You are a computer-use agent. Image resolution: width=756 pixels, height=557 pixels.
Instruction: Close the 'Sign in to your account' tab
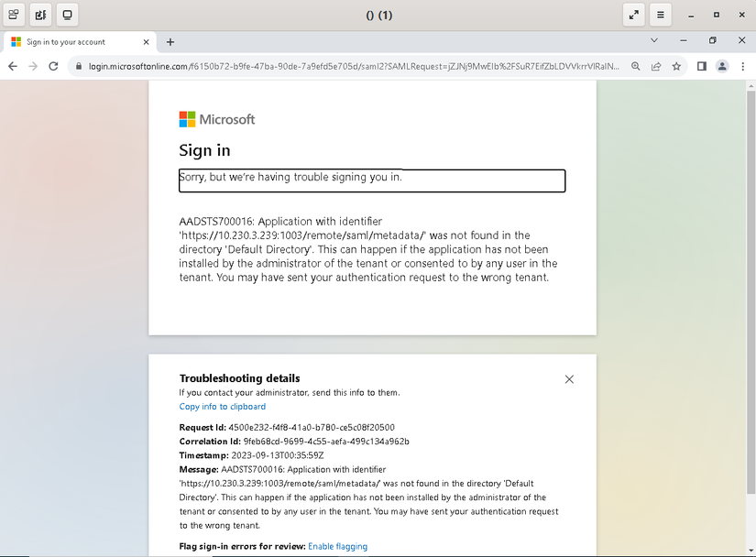point(146,42)
